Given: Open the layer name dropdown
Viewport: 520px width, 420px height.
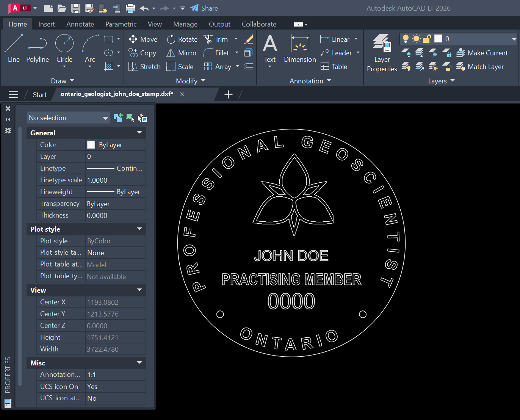Looking at the screenshot, I should click(514, 39).
